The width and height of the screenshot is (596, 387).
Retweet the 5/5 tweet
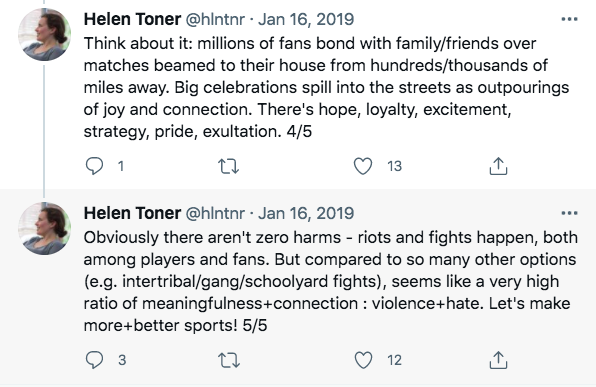point(228,360)
